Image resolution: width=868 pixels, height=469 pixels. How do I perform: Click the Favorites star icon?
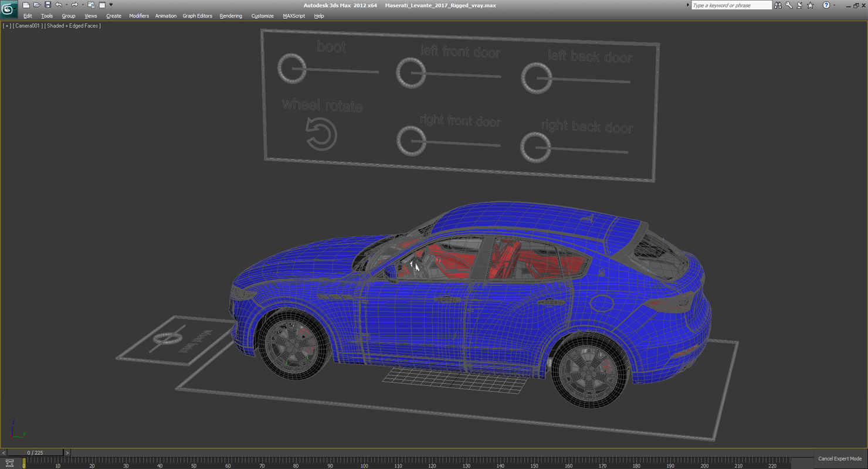coord(811,5)
